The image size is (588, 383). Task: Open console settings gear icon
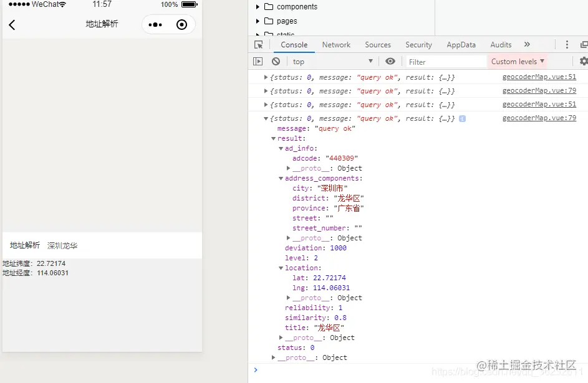click(x=584, y=62)
